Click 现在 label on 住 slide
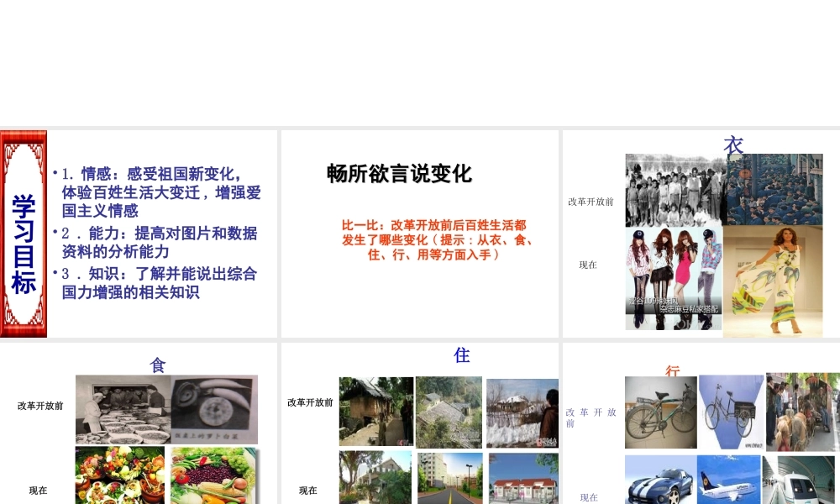The height and width of the screenshot is (504, 840). pos(308,491)
